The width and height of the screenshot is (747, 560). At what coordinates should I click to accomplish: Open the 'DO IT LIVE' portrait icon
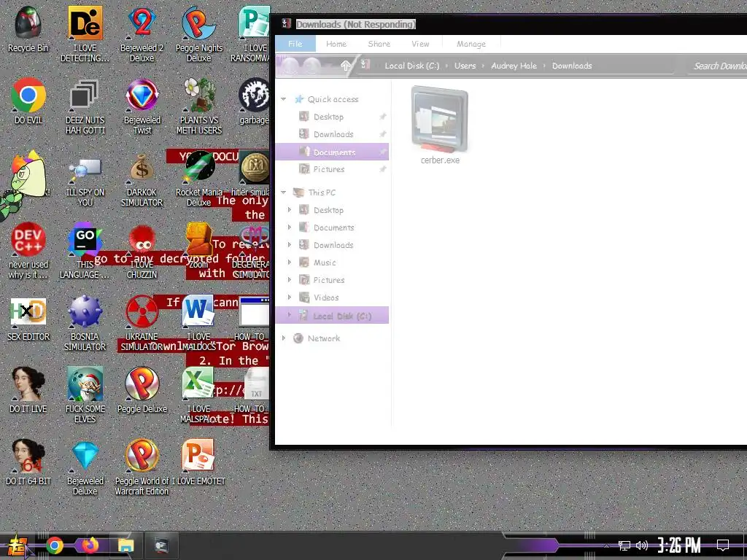28,391
